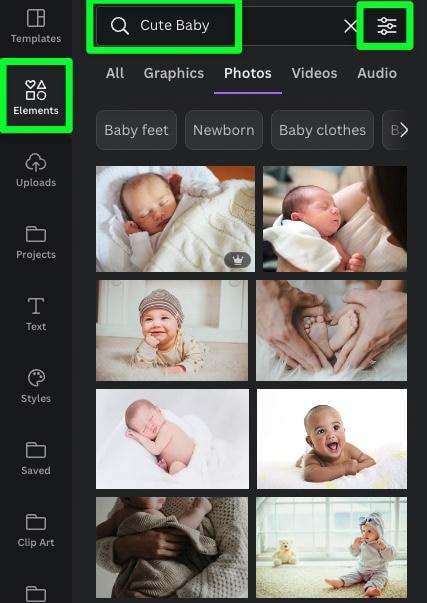Switch to the Audio tab

point(377,73)
